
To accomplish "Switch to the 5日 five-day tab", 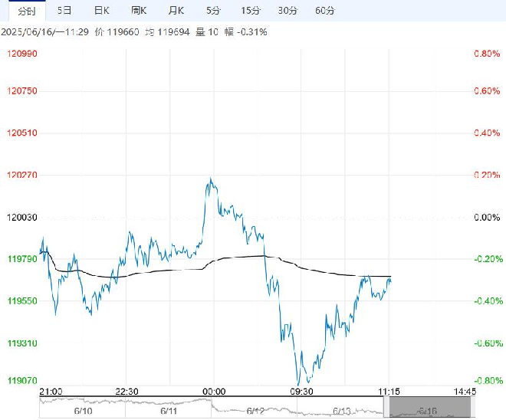I will [x=64, y=11].
